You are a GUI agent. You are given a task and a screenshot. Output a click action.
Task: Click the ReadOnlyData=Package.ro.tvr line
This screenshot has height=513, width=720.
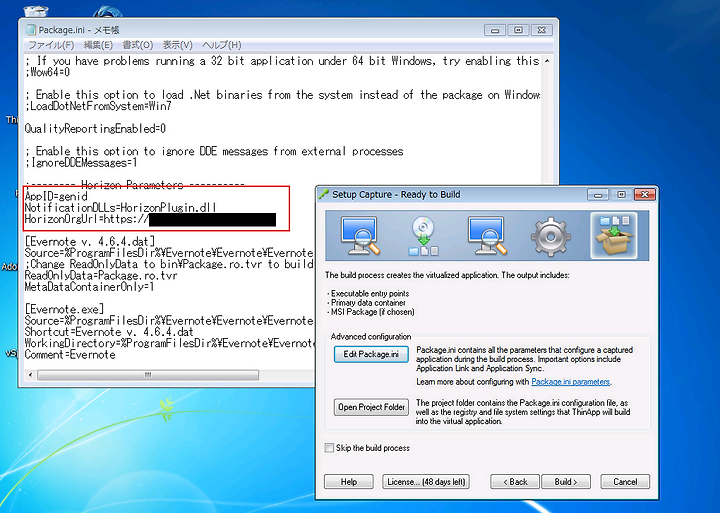coord(101,276)
